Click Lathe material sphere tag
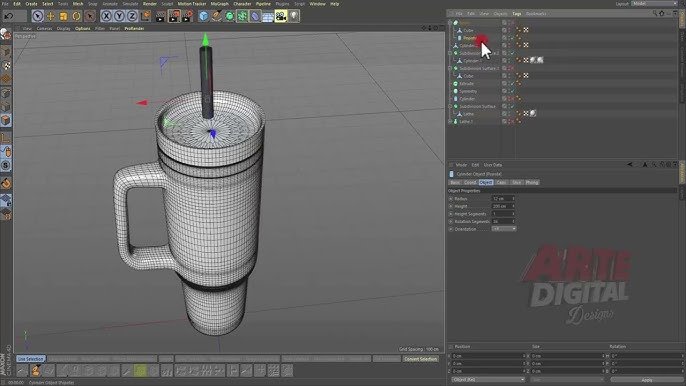Screen dimensions: 686x386 pyautogui.click(x=533, y=113)
